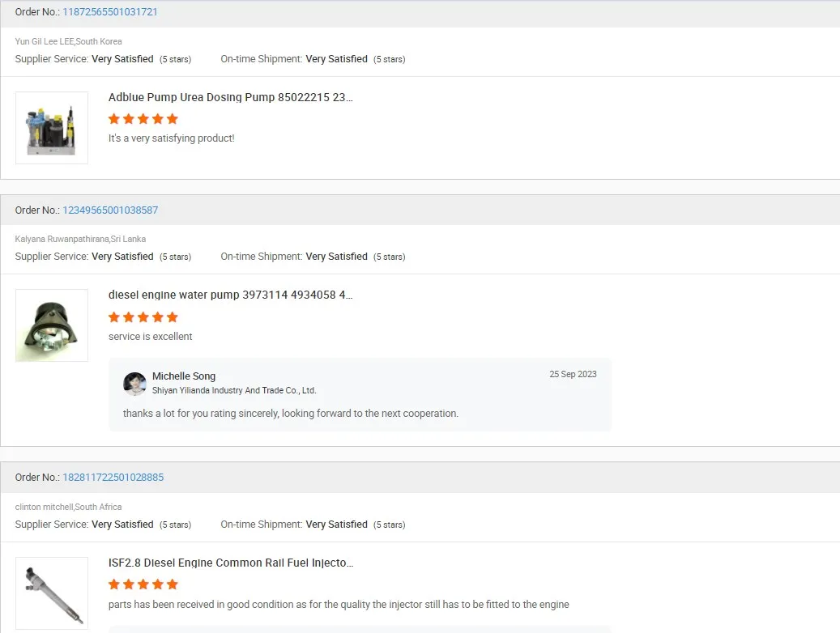
Task: Click the 25 Sep 2023 reply date
Action: click(x=573, y=375)
